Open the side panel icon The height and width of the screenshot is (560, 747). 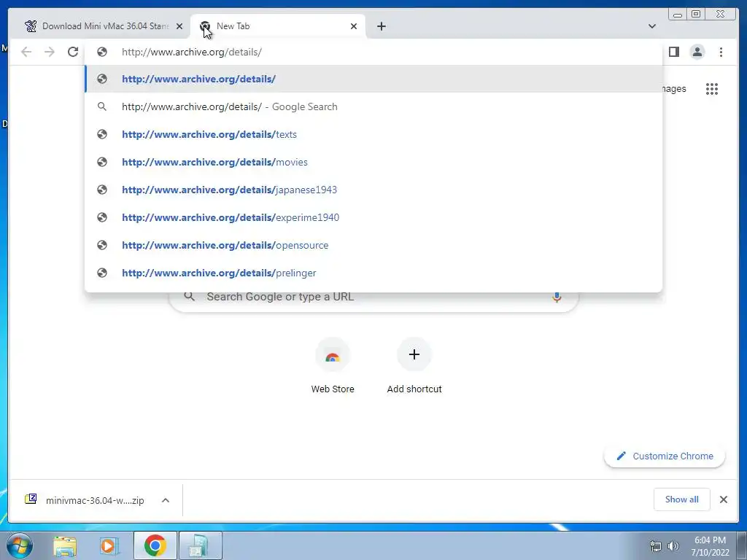point(673,52)
